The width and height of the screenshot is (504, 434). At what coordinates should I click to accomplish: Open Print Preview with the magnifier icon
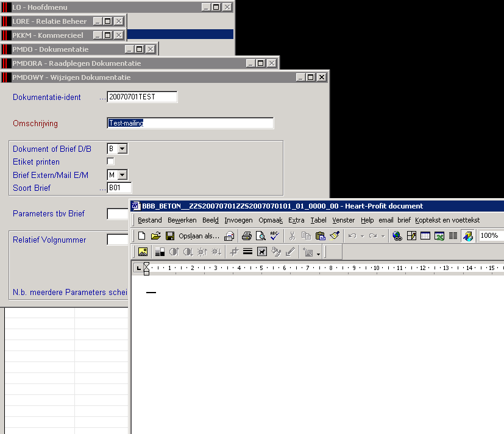[260, 236]
